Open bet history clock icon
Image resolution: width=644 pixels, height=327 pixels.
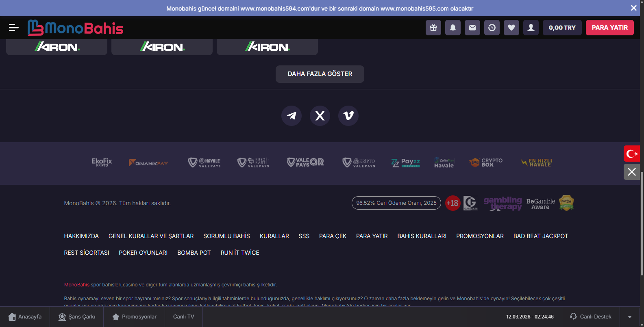pos(492,28)
